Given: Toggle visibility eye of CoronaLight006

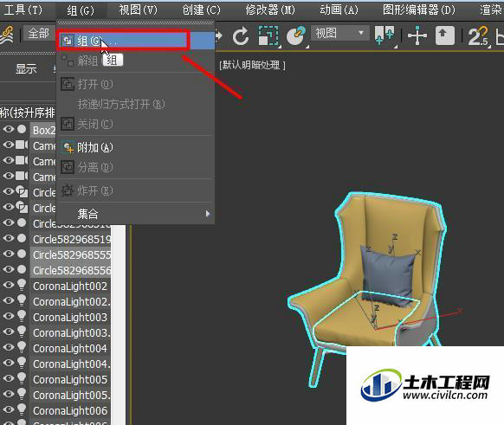Looking at the screenshot, I should point(9,409).
